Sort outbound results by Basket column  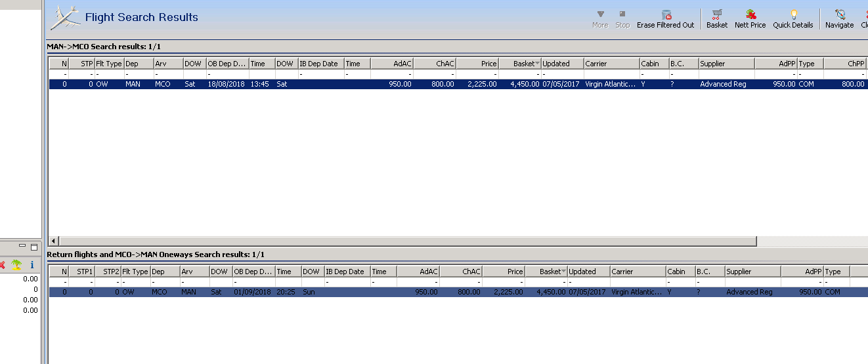pos(519,64)
